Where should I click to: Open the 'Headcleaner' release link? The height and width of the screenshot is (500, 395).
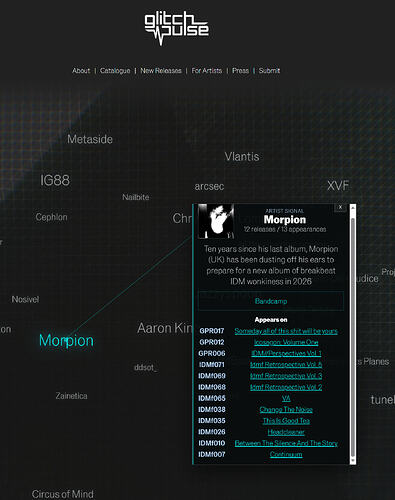point(286,432)
